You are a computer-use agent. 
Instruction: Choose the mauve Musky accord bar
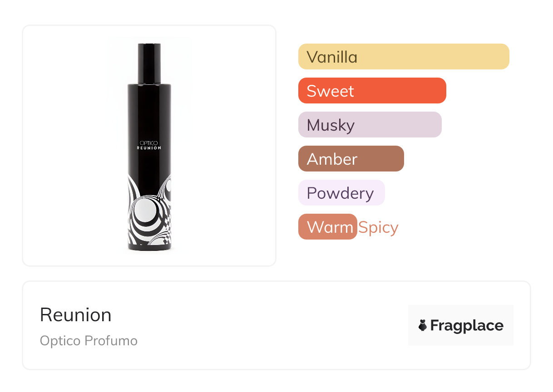[370, 125]
